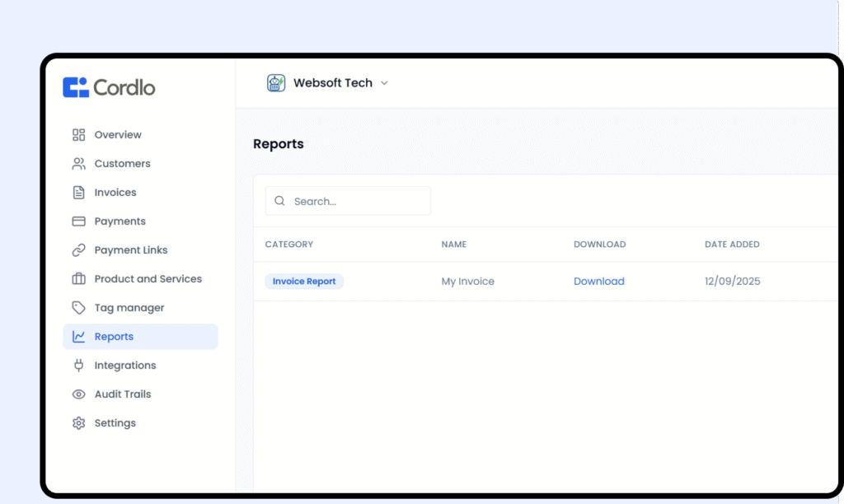Click the Websoft Tech company avatar
844x504 pixels.
(x=276, y=83)
